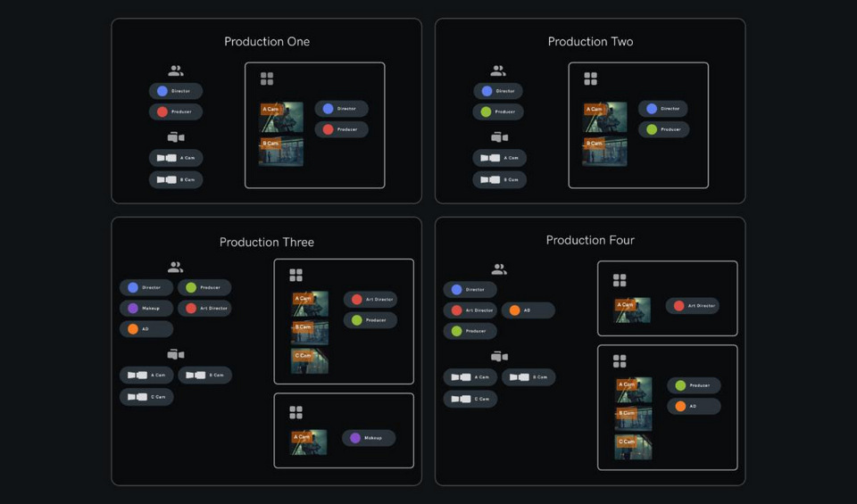Select the grid icon in Production One's room
Viewport: 857px width, 504px height.
(x=267, y=79)
